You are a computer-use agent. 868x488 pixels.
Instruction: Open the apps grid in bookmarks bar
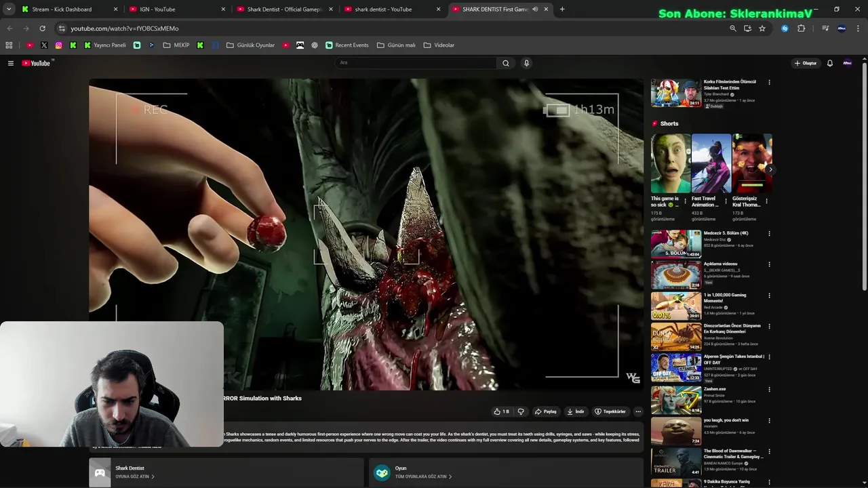point(9,45)
